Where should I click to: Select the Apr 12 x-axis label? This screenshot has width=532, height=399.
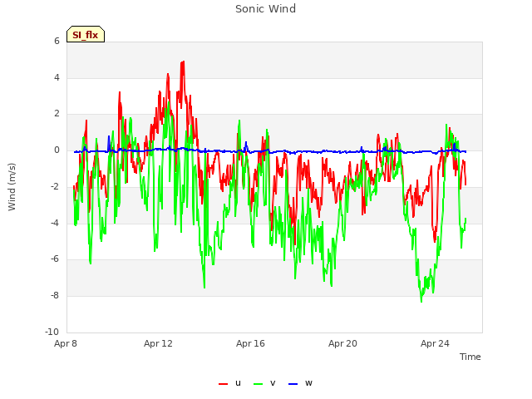coord(158,343)
